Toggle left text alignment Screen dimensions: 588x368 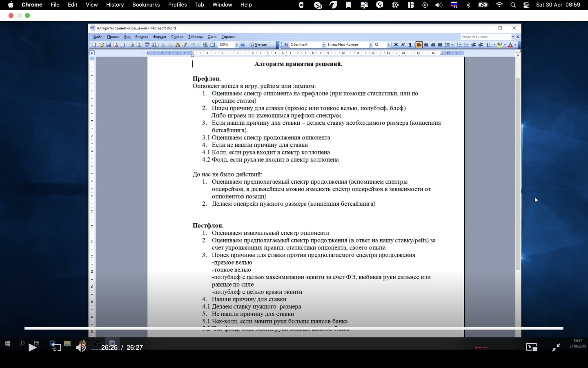point(419,45)
